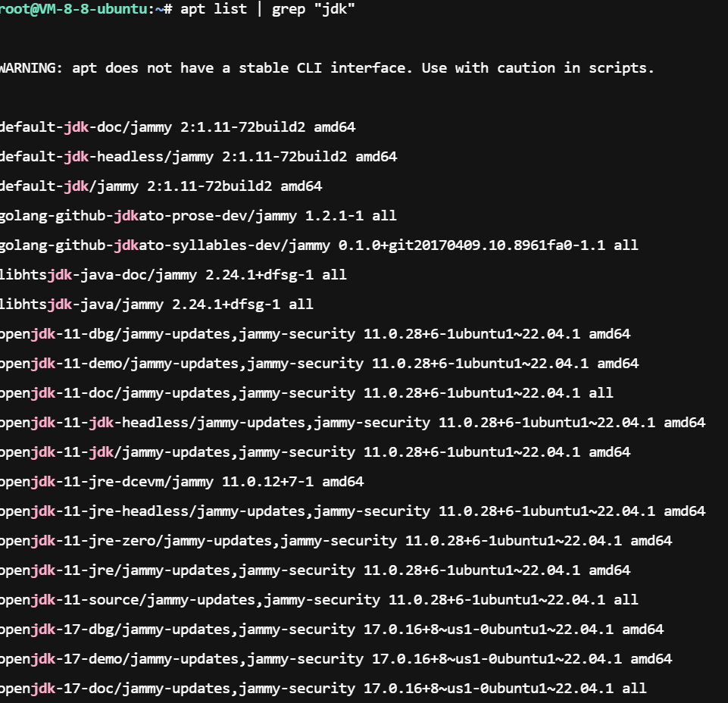Select the openjdk-11-jre-dcevm/jammy line
This screenshot has width=728, height=703.
[182, 482]
